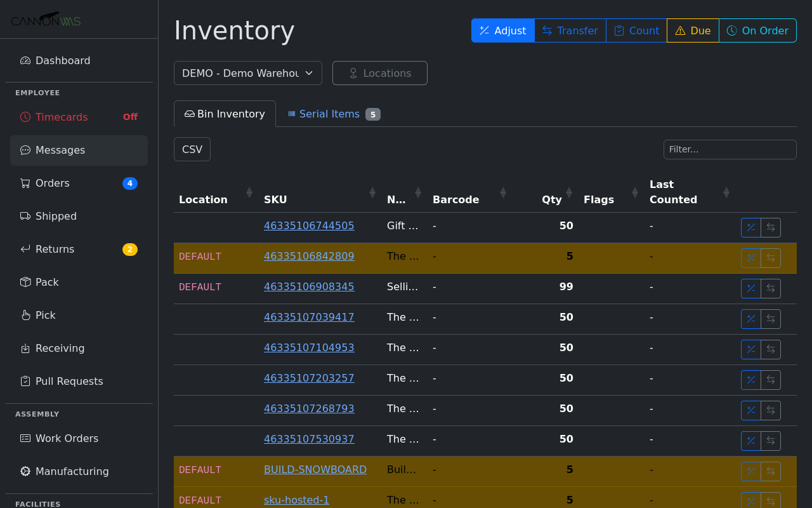Click the adjust icon on the first inventory row
The image size is (812, 508).
pos(750,227)
